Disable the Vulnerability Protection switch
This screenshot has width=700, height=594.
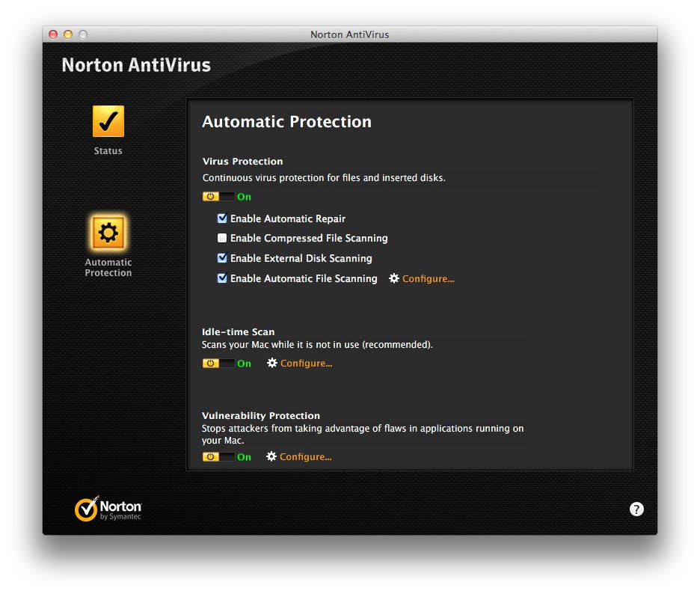point(218,457)
